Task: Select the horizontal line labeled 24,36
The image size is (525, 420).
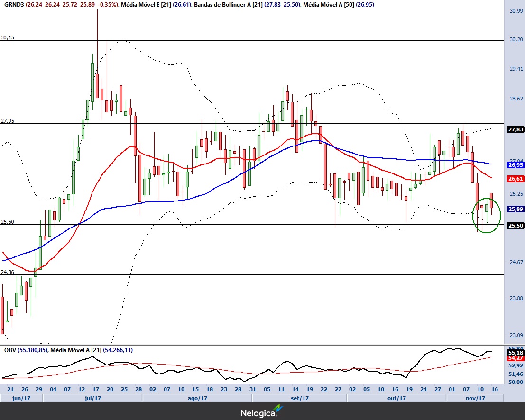Action: 237,275
